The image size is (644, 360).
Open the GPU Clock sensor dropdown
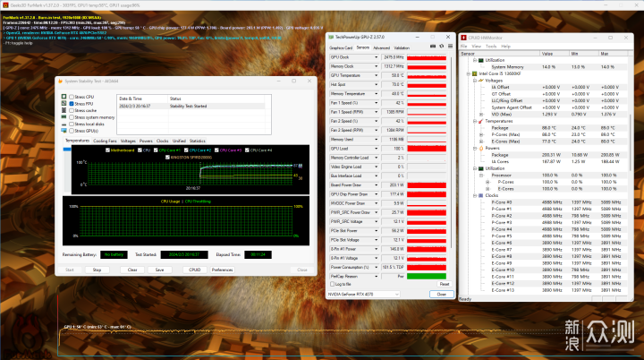(376, 57)
